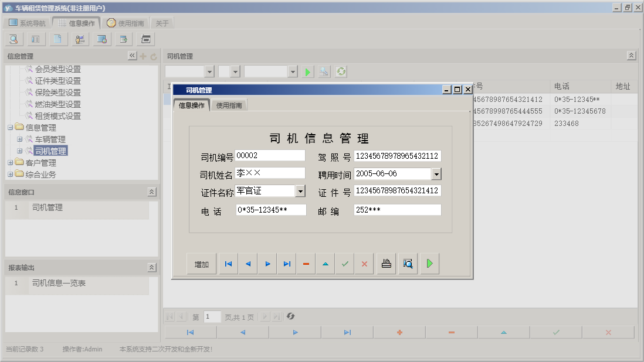Click the print icon in driver dialog
This screenshot has width=644, height=362.
[386, 264]
